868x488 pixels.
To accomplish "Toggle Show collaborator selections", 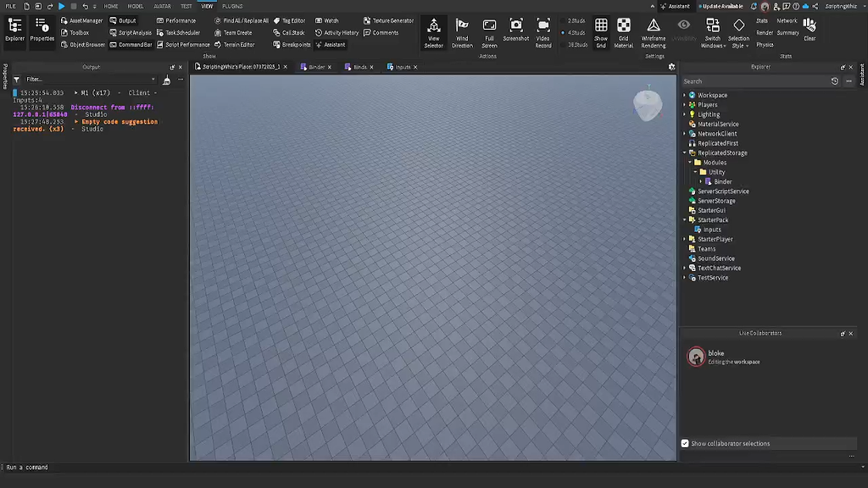I will [685, 443].
